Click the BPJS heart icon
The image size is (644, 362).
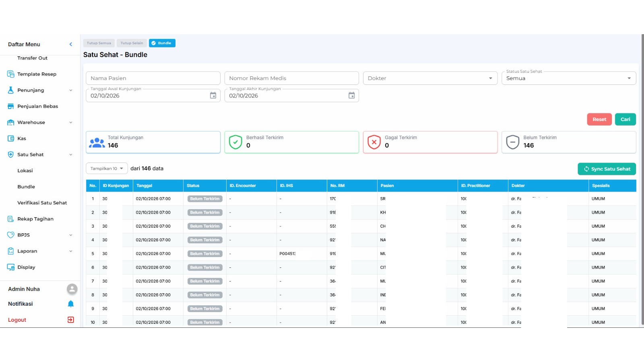point(11,235)
